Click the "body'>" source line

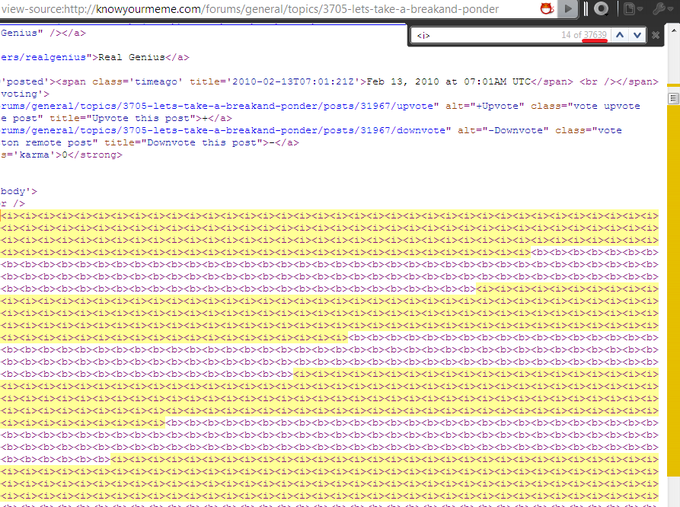point(19,191)
